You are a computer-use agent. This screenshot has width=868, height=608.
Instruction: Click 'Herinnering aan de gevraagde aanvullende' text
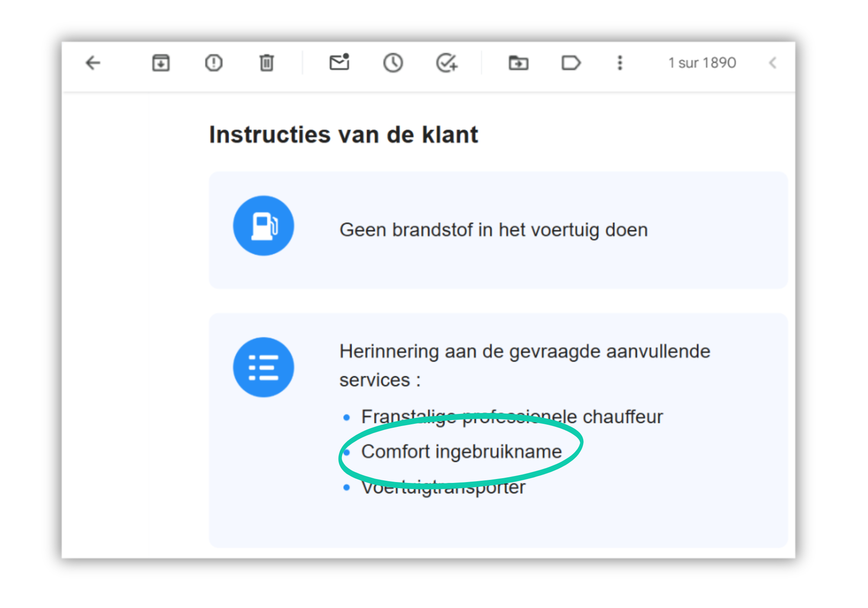(x=525, y=351)
